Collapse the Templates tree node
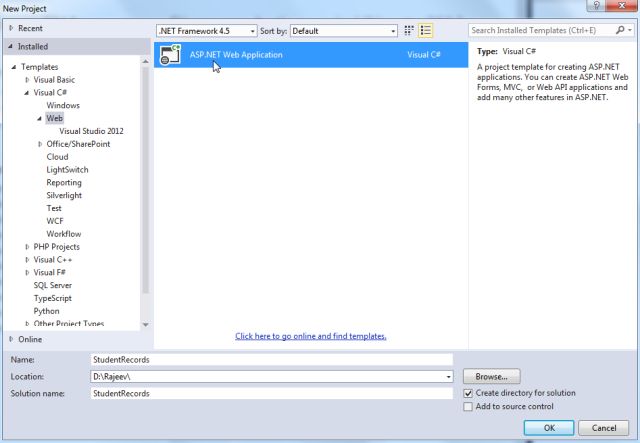 coord(14,67)
